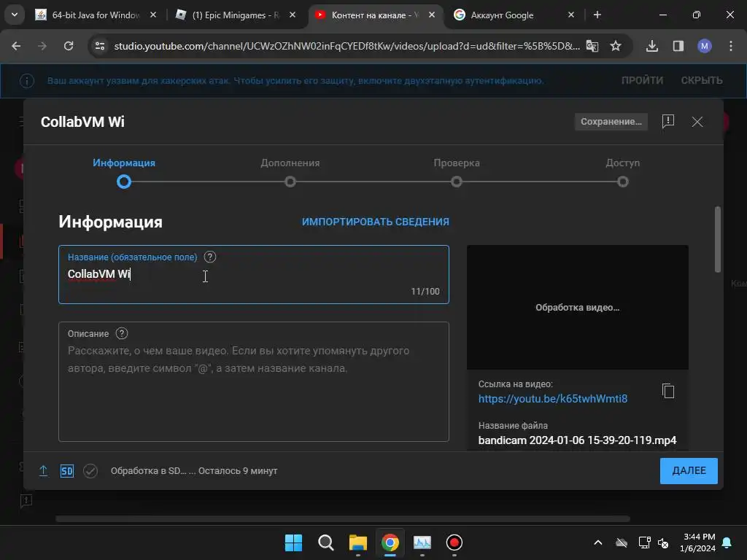Open the tab search dropdown arrow
The image size is (747, 560).
(x=15, y=15)
